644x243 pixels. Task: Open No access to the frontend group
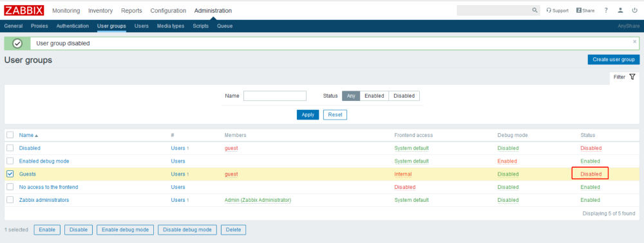(48, 187)
